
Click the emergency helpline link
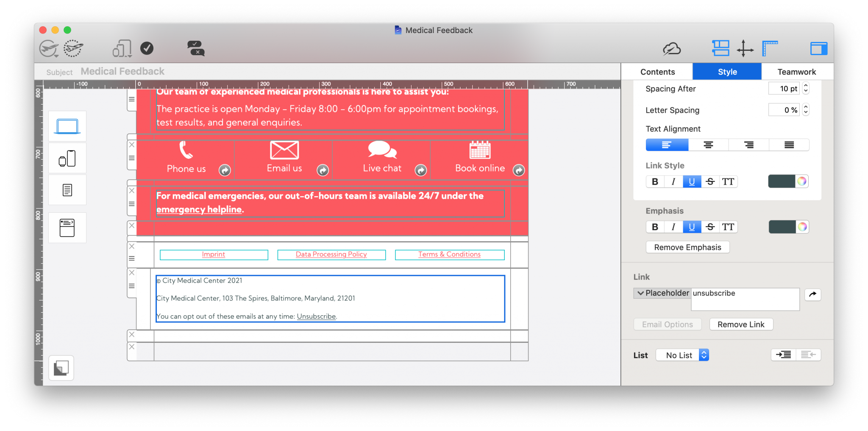(x=199, y=209)
